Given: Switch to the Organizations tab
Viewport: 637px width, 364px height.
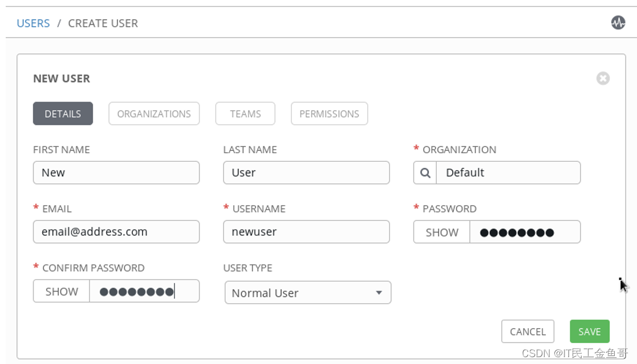Looking at the screenshot, I should click(154, 113).
